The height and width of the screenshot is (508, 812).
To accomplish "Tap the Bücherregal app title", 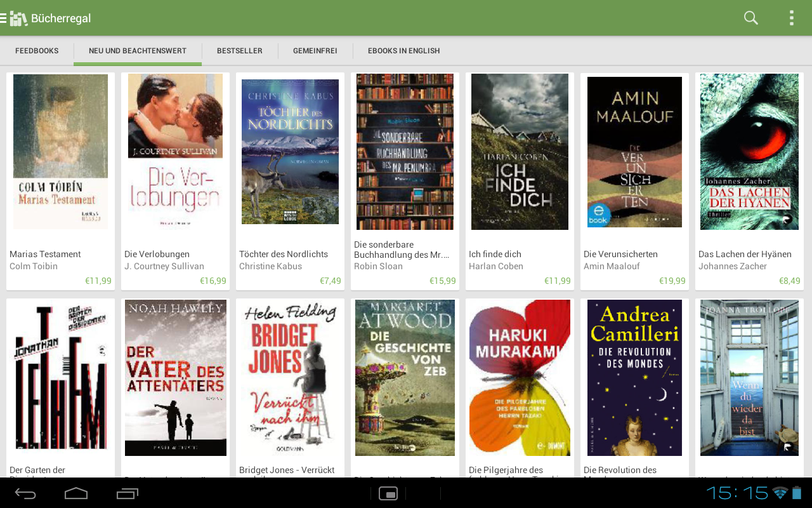I will click(61, 18).
